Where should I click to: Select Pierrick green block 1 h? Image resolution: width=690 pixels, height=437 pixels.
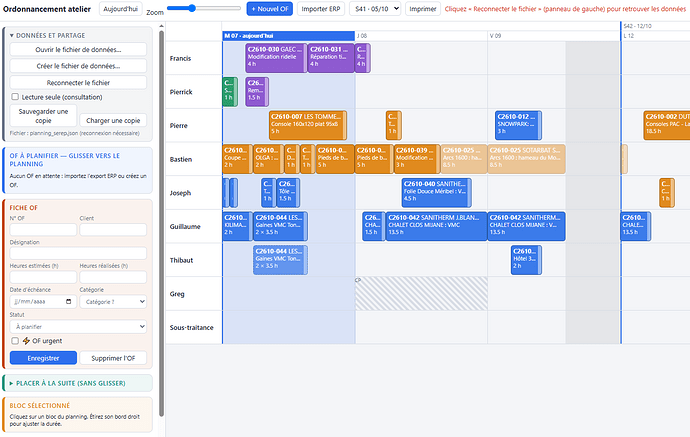point(230,92)
